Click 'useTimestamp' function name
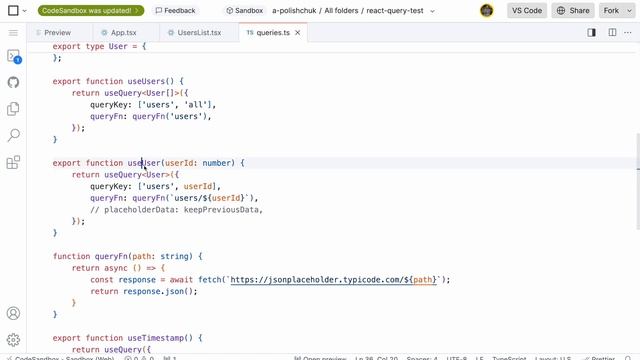The height and width of the screenshot is (360, 640). click(x=156, y=338)
